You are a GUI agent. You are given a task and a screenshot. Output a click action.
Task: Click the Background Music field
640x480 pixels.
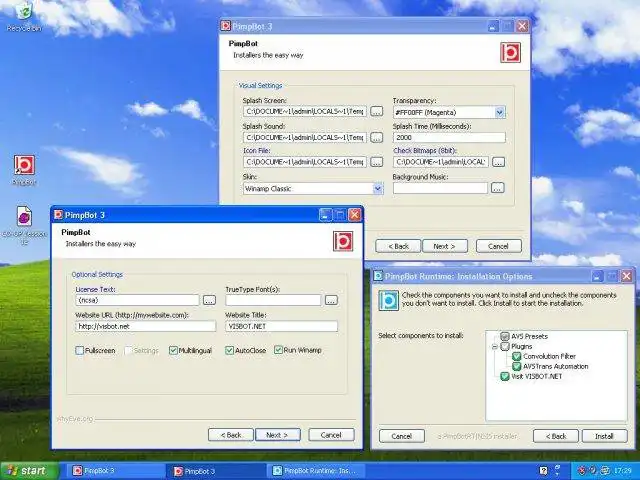(440, 188)
